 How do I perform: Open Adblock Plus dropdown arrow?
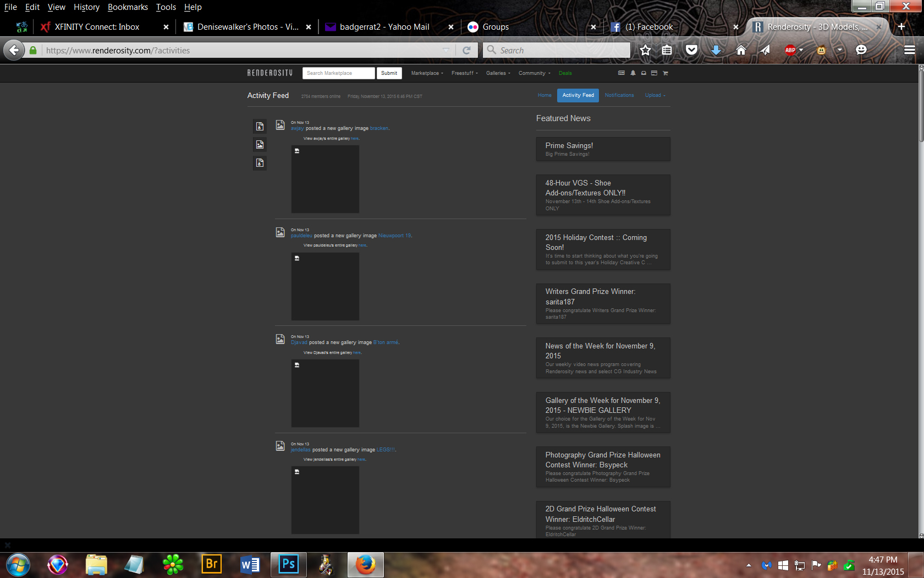(x=801, y=50)
